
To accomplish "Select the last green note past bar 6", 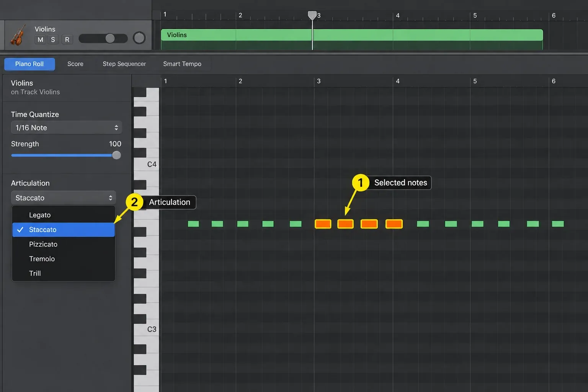I will (x=558, y=224).
